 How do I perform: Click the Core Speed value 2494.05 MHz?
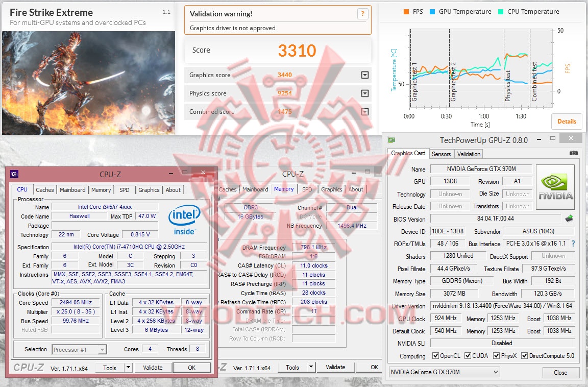coord(76,302)
